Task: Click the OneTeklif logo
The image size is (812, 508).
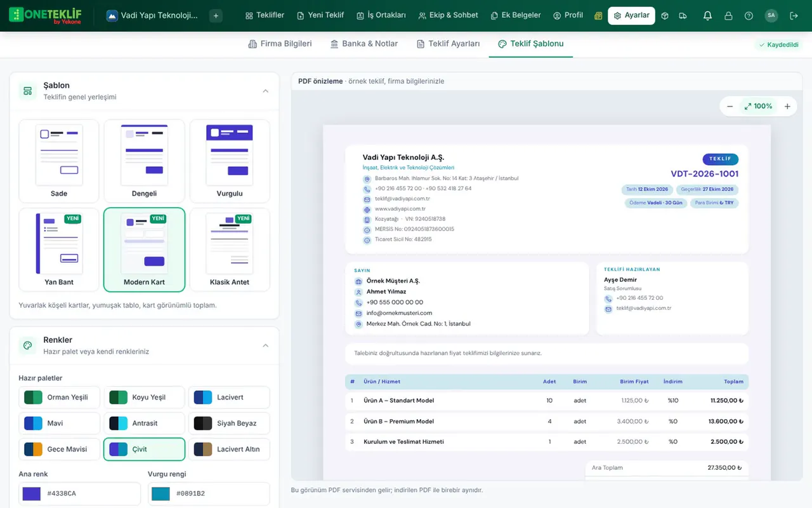Action: (44, 16)
